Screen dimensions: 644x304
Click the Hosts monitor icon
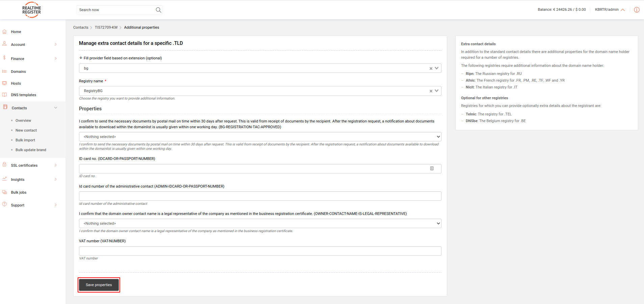pyautogui.click(x=4, y=83)
